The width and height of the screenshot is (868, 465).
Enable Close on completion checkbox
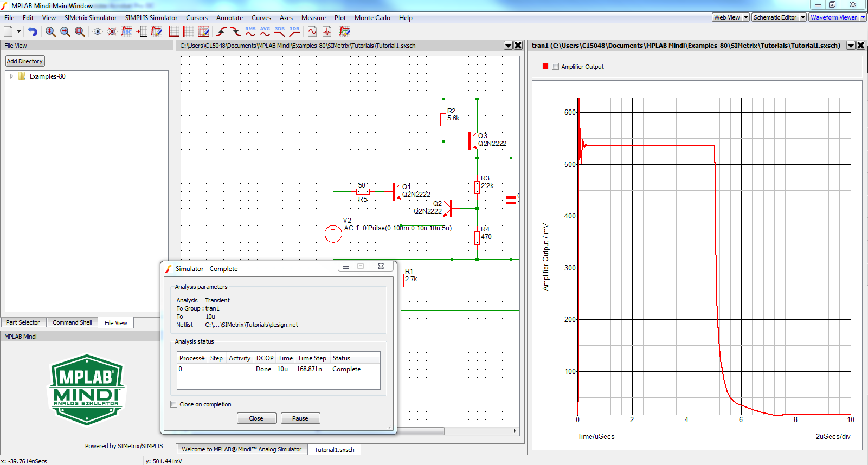pyautogui.click(x=174, y=404)
